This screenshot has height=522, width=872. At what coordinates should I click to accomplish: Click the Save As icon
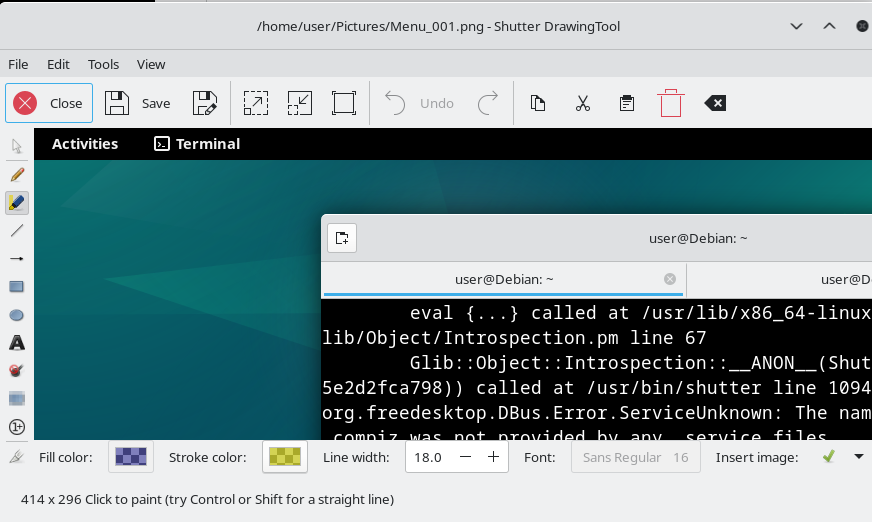click(205, 103)
